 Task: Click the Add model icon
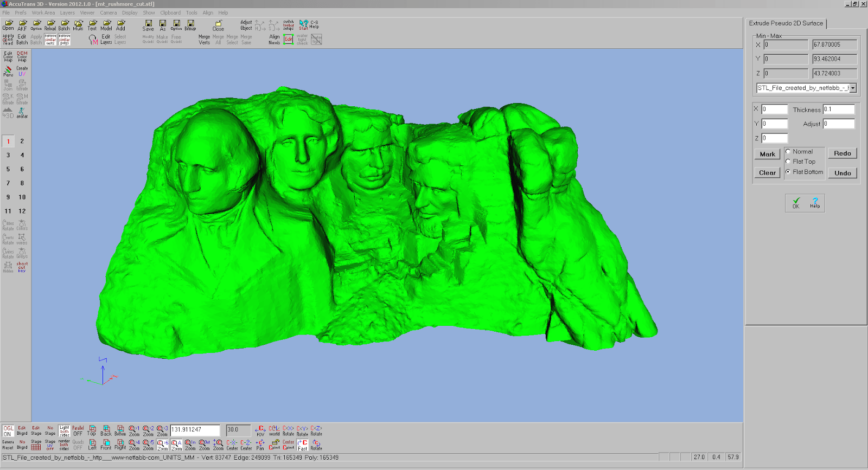pyautogui.click(x=120, y=25)
